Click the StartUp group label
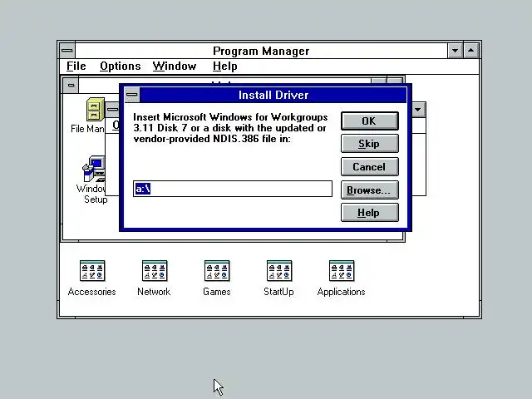This screenshot has height=399, width=532. coord(279,292)
